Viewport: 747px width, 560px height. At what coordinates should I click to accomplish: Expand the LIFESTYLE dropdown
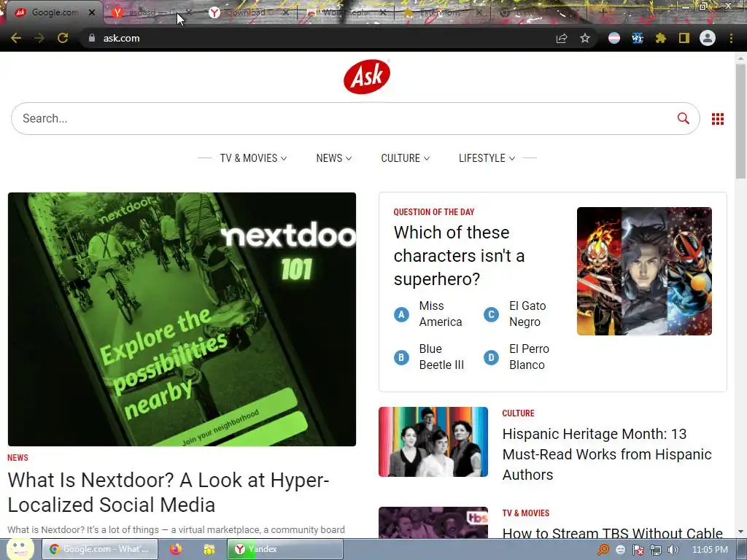tap(487, 158)
